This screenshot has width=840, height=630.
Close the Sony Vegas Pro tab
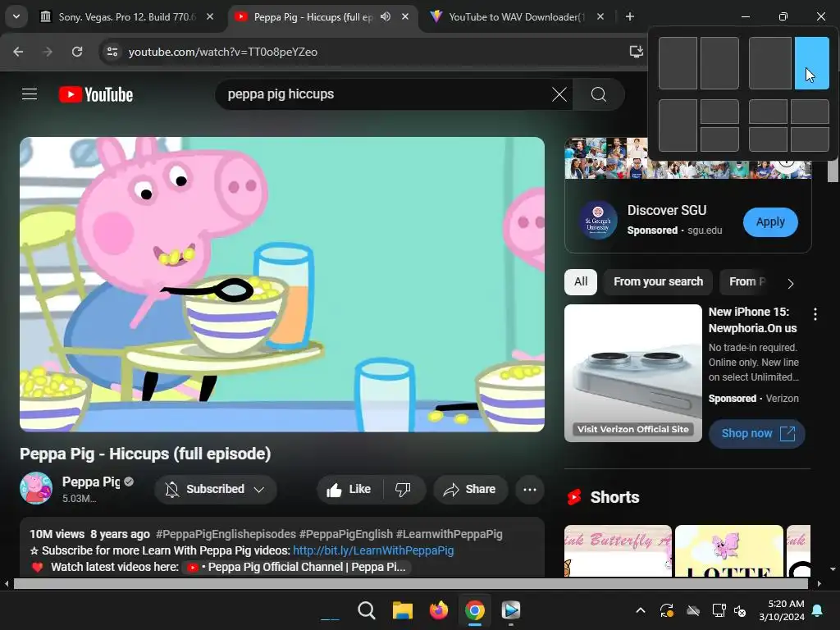click(x=210, y=16)
